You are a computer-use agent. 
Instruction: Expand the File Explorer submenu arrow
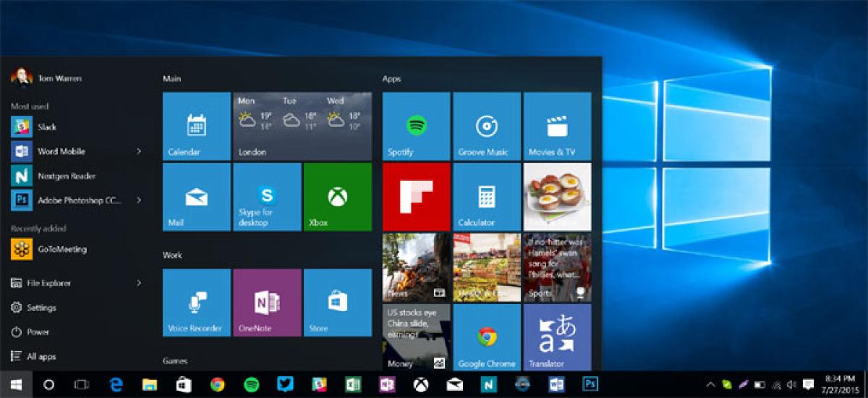click(x=139, y=283)
